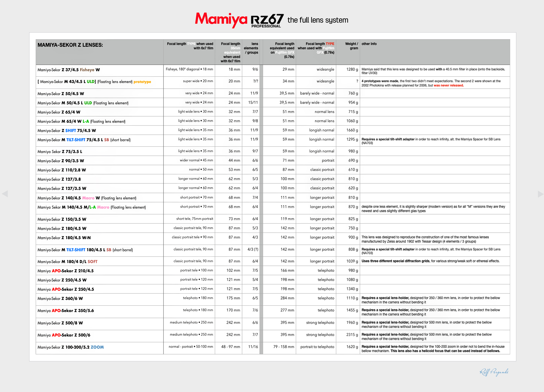Click the M TILT-SHIFT 75/4.5 L SB lens
This screenshot has width=544, height=392.
84,140
